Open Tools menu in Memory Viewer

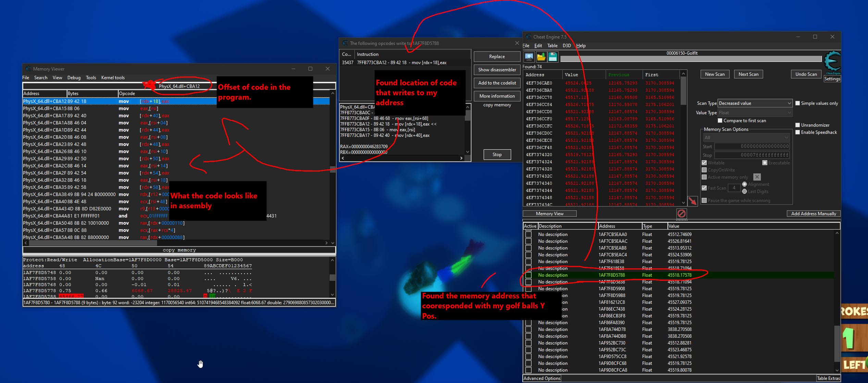pyautogui.click(x=91, y=78)
